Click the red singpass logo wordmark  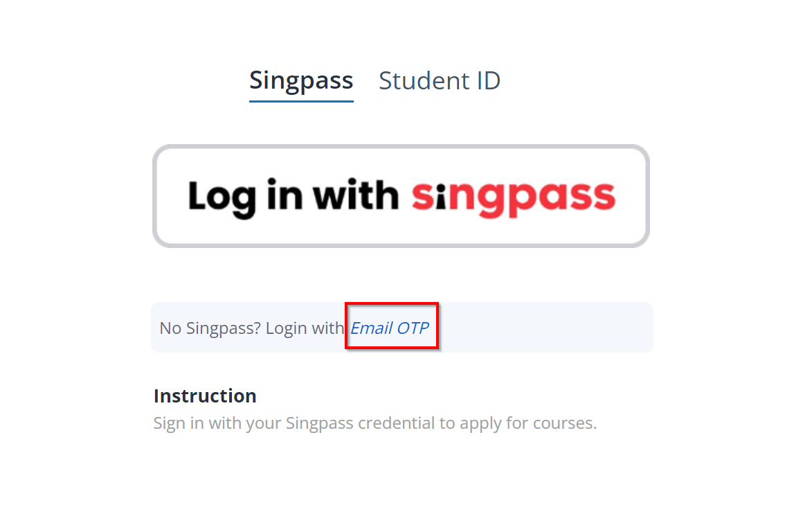pos(513,196)
